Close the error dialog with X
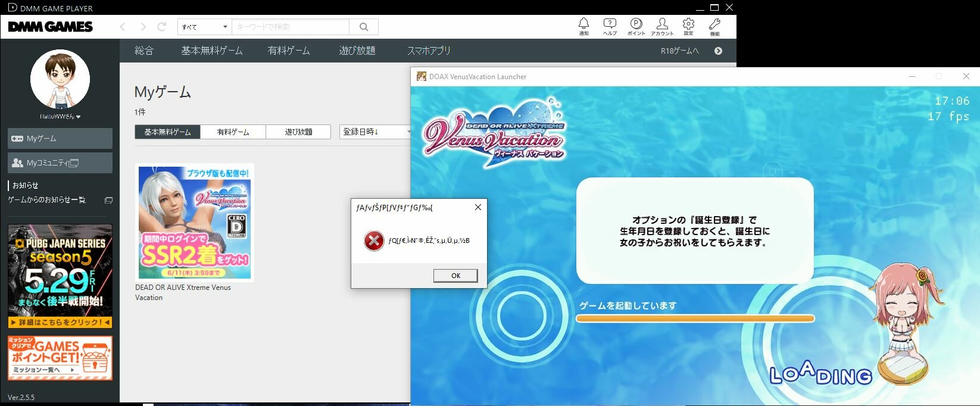 (x=477, y=207)
